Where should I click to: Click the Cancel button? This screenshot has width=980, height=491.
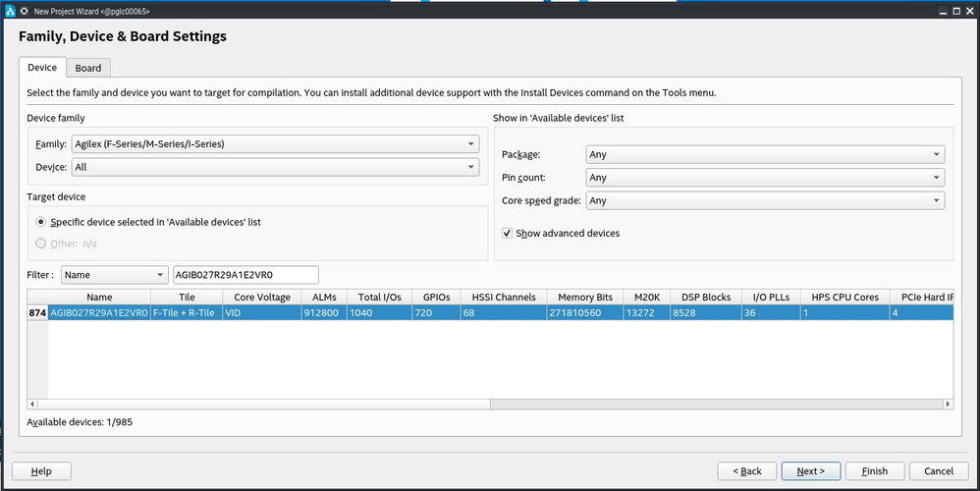[x=939, y=471]
